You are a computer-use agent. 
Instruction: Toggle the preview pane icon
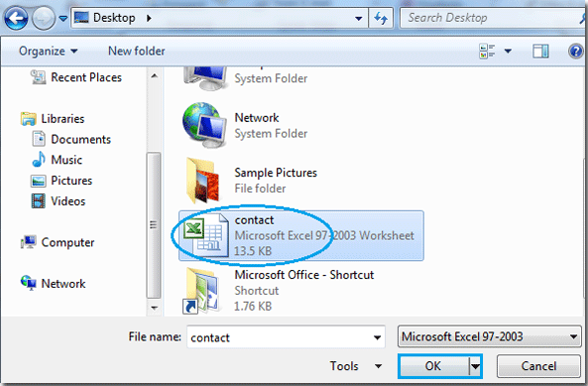coord(540,51)
